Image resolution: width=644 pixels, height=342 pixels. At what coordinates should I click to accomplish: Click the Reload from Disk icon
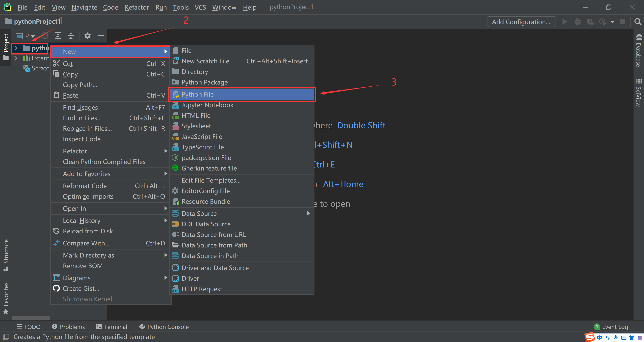(x=56, y=231)
